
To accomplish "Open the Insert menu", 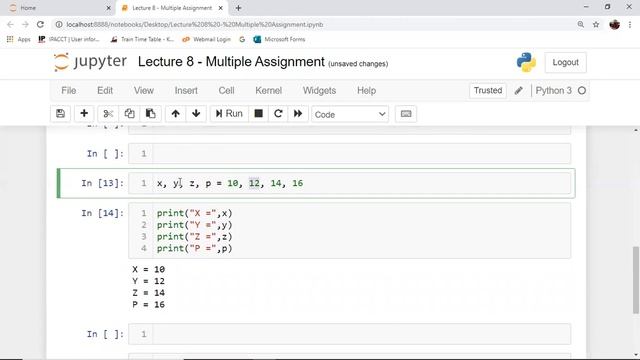I will click(186, 91).
